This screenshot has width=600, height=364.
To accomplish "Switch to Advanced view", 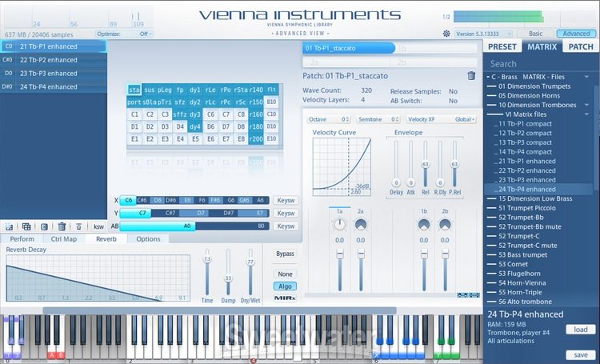I will (x=576, y=34).
